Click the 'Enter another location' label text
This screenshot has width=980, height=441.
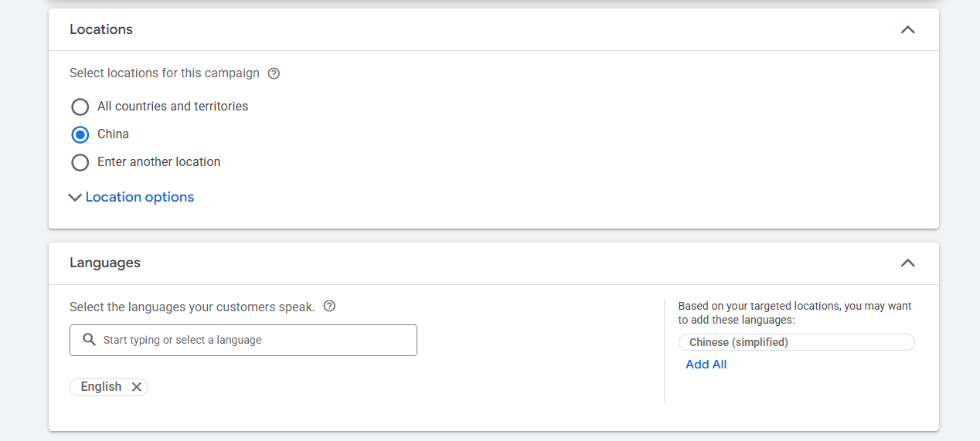coord(158,162)
